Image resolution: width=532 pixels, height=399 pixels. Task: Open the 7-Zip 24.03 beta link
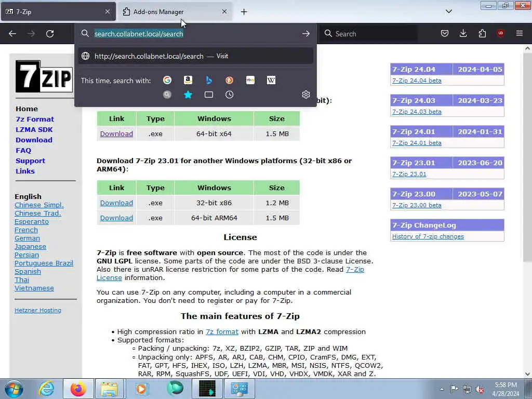coord(417,112)
